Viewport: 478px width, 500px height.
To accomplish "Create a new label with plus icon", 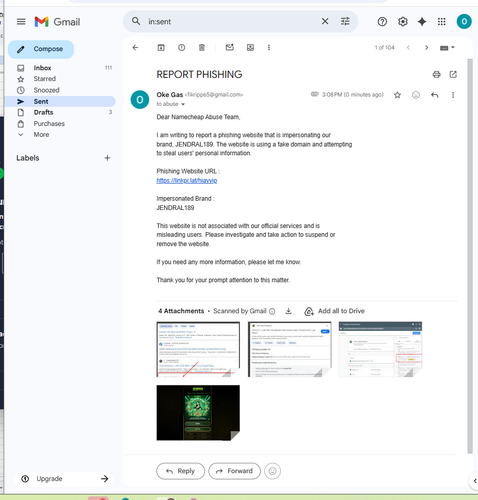I will (107, 158).
